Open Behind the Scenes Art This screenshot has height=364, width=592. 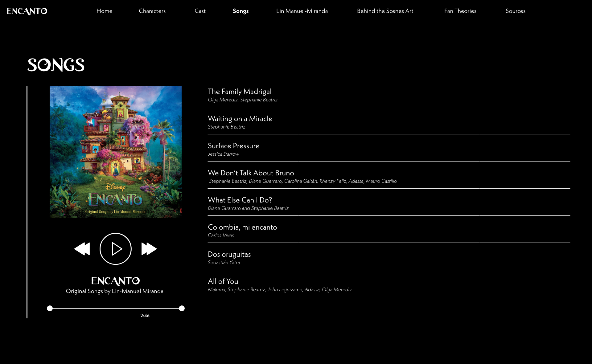pos(385,11)
